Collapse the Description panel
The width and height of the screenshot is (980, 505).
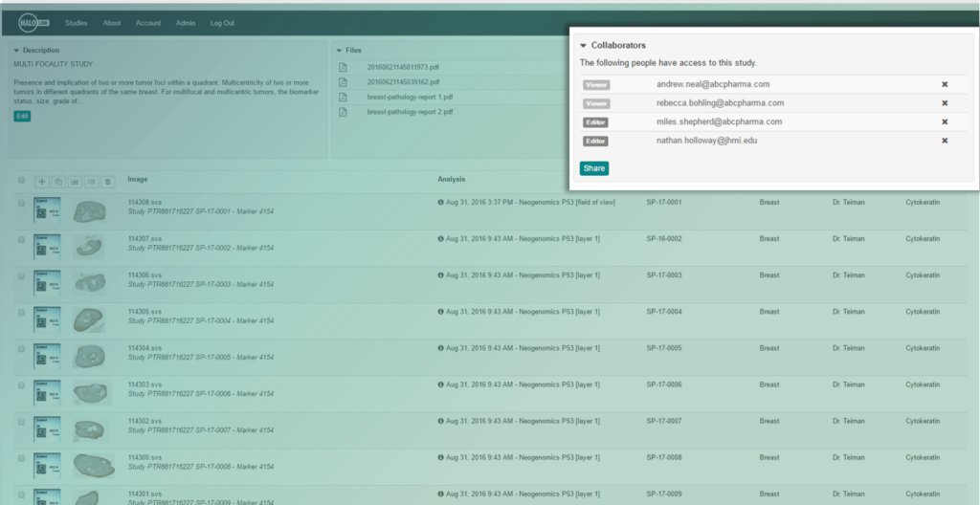tap(16, 50)
